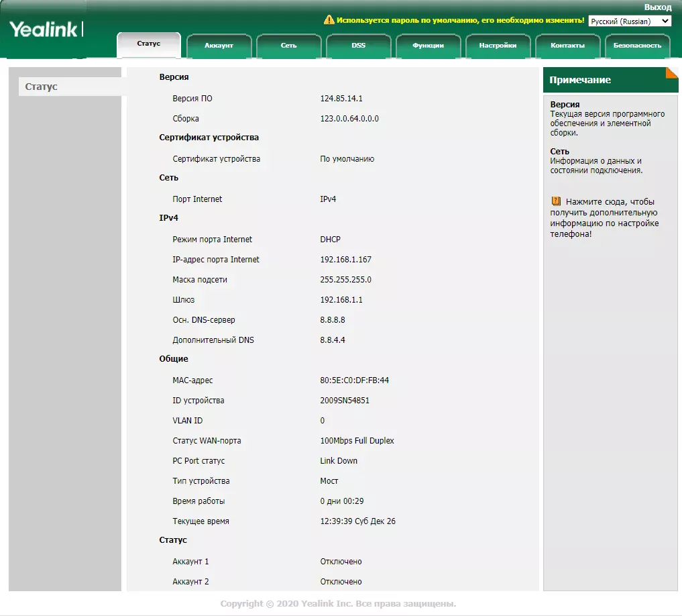Click the help icon in the note panel
The width and height of the screenshot is (682, 616).
click(556, 201)
